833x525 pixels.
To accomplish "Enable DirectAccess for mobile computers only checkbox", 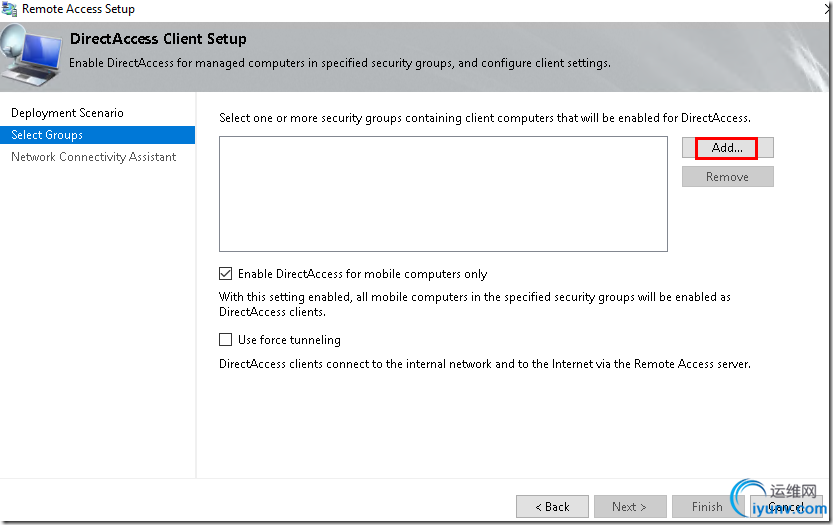I will [226, 274].
